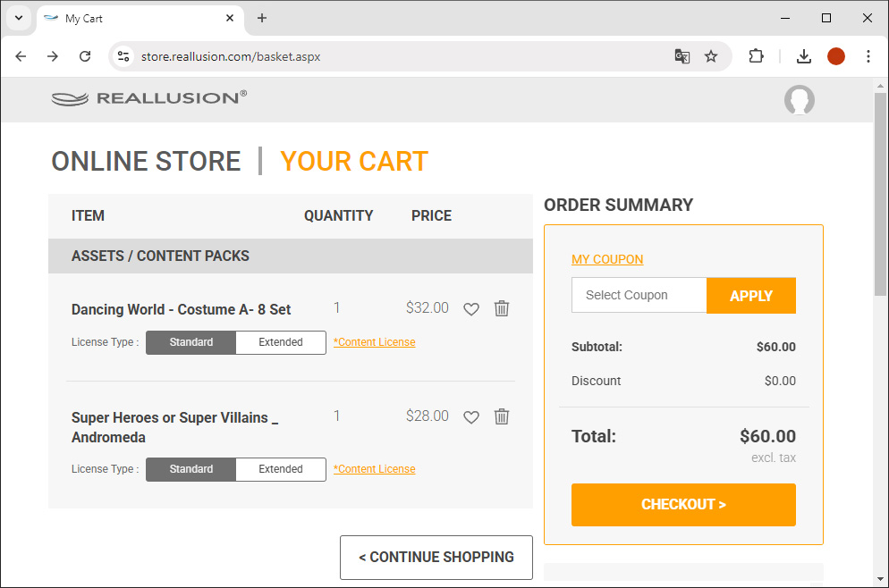Remove Super Heroes Andromeda item via trash icon
This screenshot has width=889, height=588.
(502, 416)
